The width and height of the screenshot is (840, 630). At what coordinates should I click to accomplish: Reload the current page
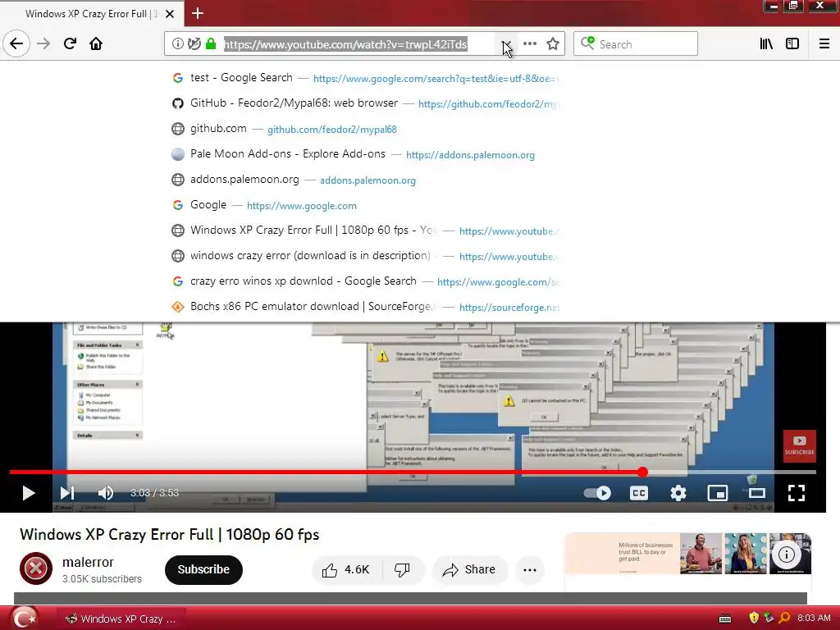(70, 43)
